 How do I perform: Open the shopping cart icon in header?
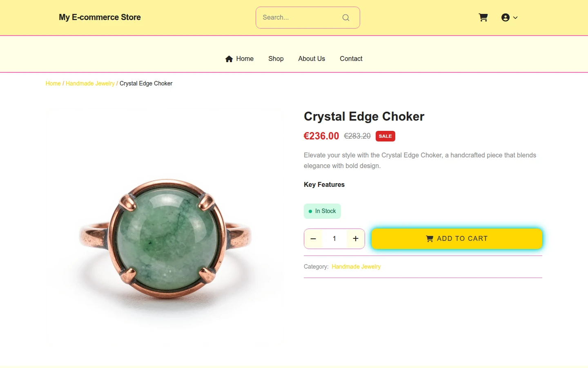[483, 18]
